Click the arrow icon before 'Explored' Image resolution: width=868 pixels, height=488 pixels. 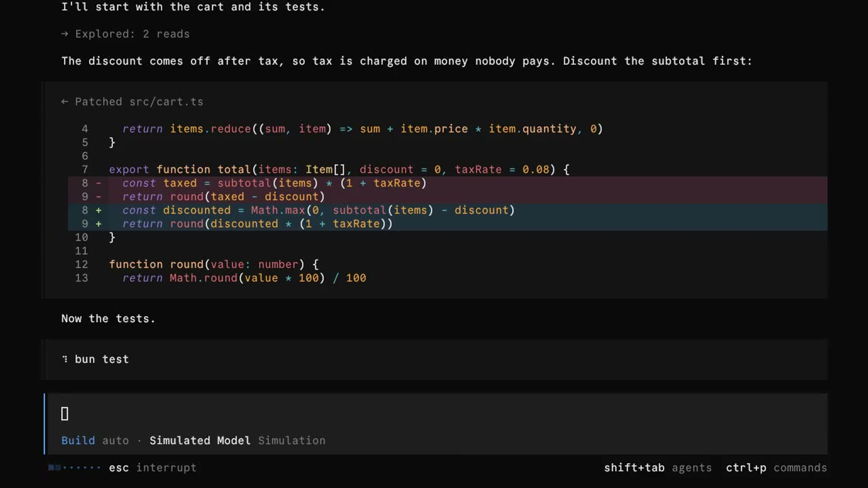pyautogui.click(x=65, y=34)
